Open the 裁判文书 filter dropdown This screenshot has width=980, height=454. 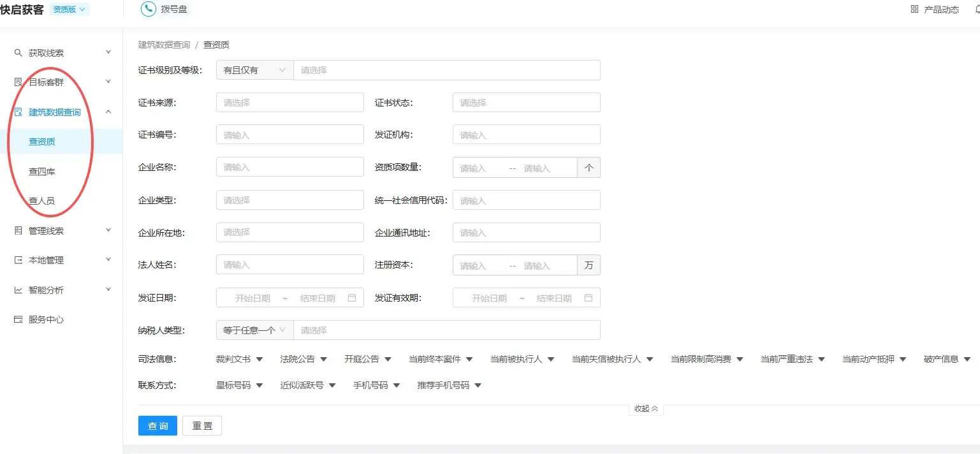tap(240, 359)
